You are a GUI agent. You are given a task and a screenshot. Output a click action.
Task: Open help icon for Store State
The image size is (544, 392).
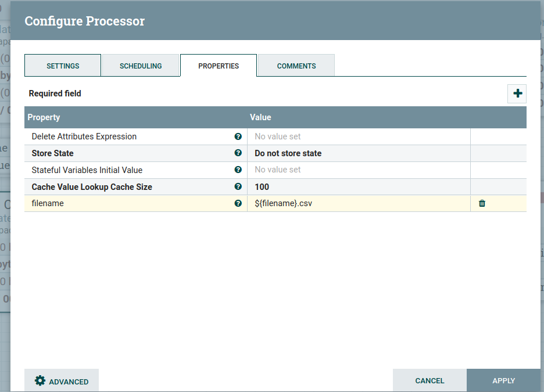coord(238,153)
